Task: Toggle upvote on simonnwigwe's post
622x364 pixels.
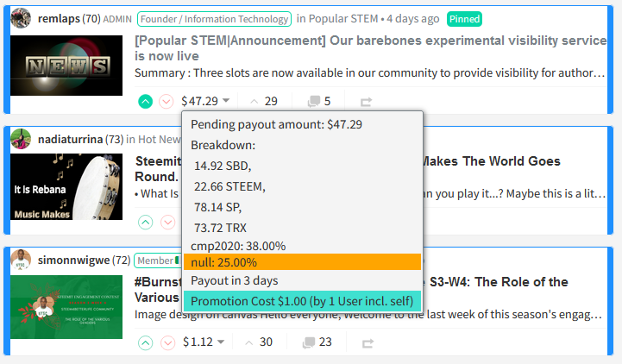Action: pos(146,342)
